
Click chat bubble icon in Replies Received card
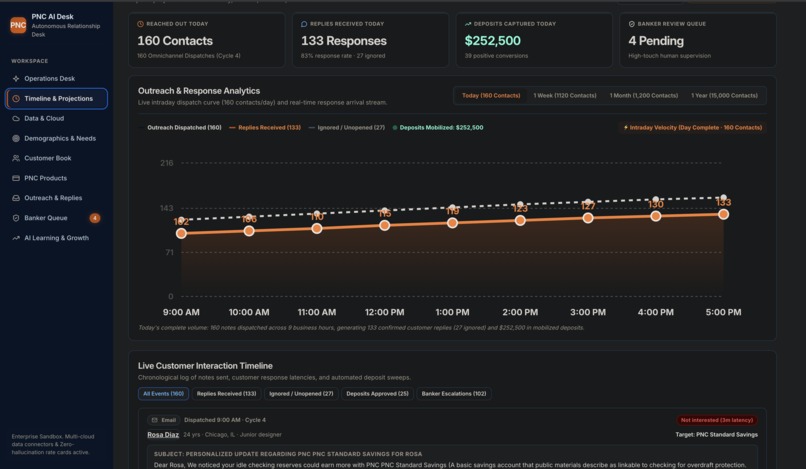(304, 24)
